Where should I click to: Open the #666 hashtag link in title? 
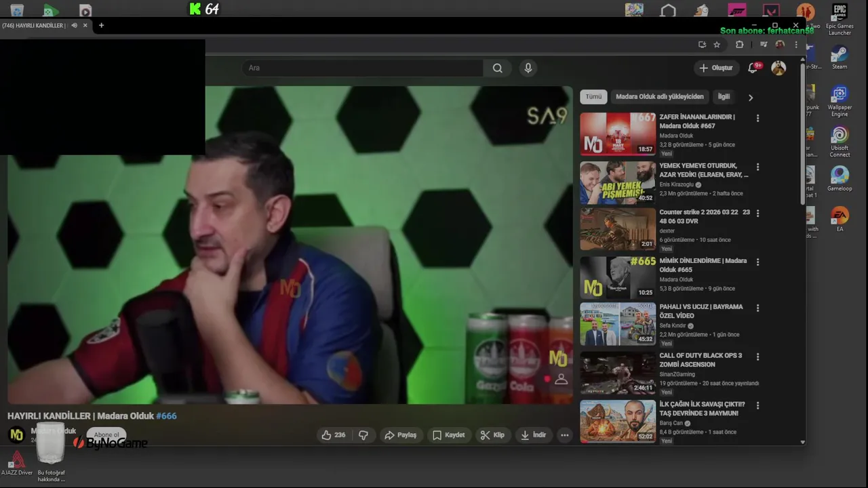[x=166, y=416]
